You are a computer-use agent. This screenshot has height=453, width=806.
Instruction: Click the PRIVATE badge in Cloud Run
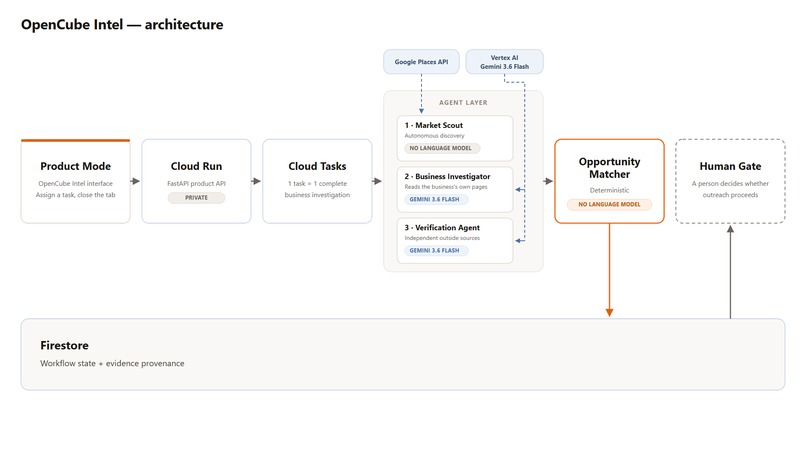click(196, 198)
